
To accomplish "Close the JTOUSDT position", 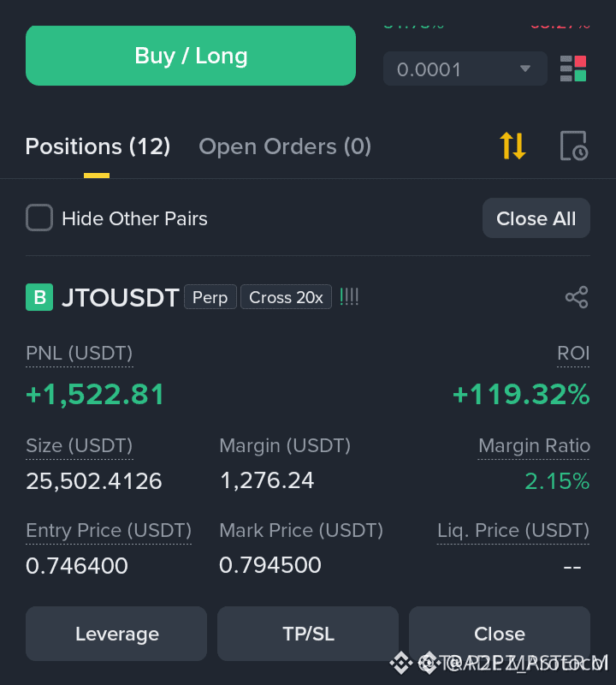I will coord(500,634).
